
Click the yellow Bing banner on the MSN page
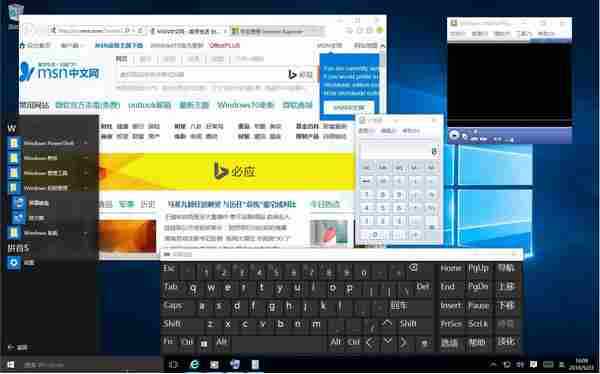point(227,171)
